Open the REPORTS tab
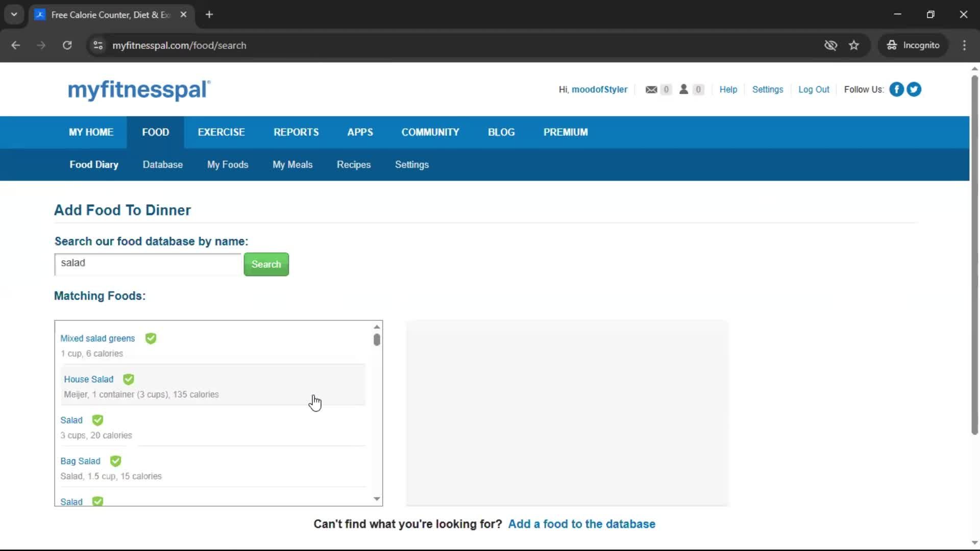 tap(296, 132)
